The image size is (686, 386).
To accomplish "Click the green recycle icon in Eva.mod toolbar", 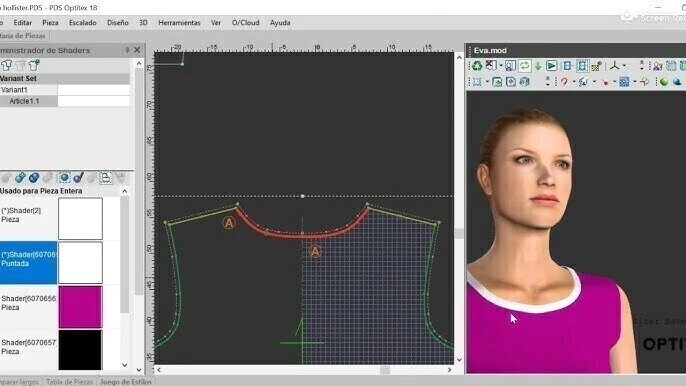I will coord(477,66).
